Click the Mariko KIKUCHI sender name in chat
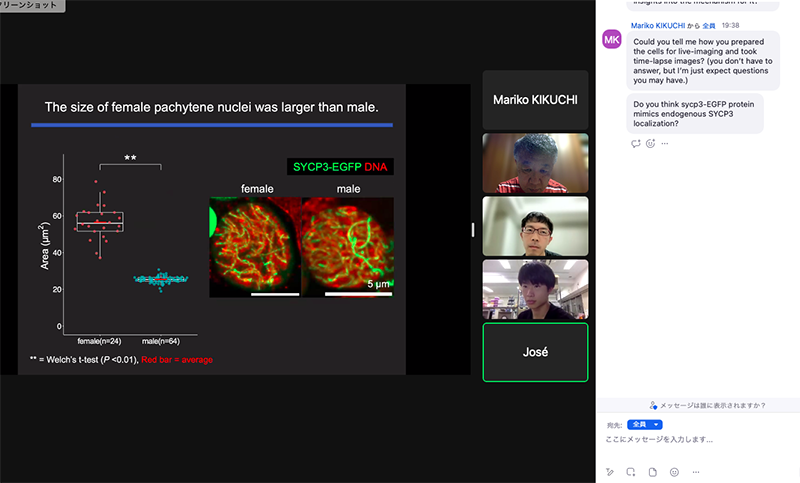The width and height of the screenshot is (800, 483). [658, 26]
